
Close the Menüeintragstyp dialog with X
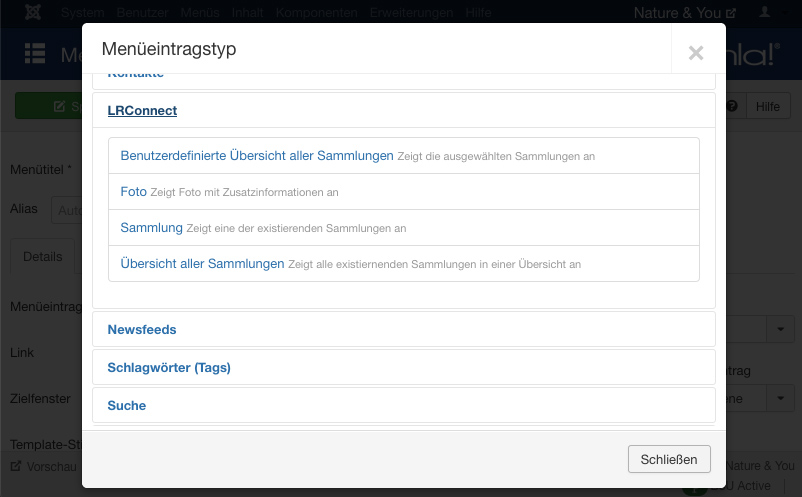coord(696,52)
